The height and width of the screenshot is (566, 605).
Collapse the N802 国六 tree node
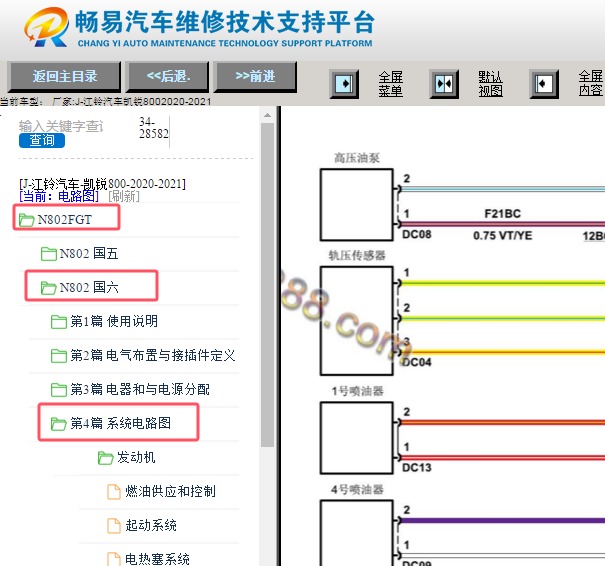pos(89,287)
